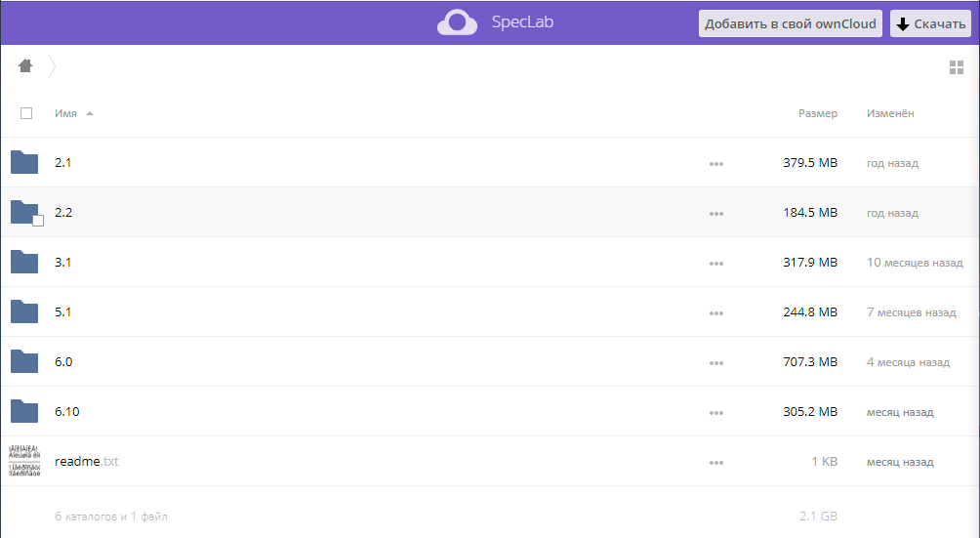Open actions menu for folder 6.0
980x538 pixels.
tap(716, 363)
